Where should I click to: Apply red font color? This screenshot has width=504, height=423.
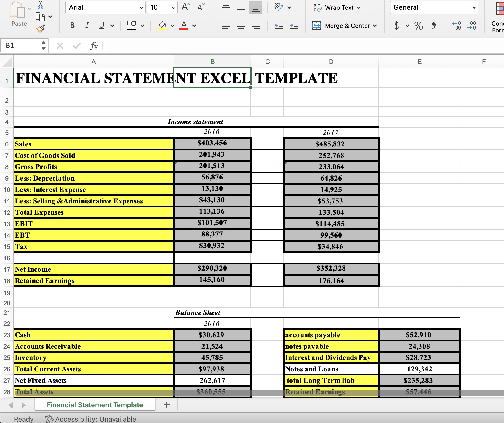[184, 26]
